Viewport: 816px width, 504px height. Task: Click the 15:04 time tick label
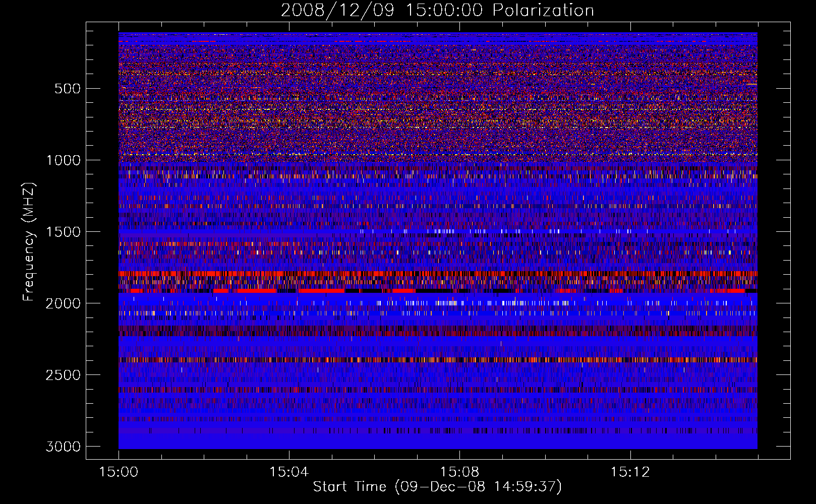pyautogui.click(x=289, y=472)
